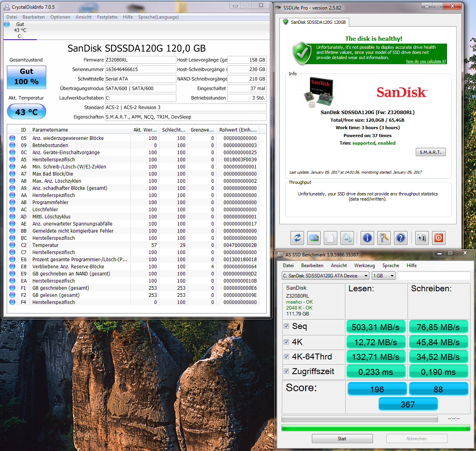This screenshot has height=451, width=476.
Task: Click the AS SSD Benchmark title bar icon
Action: (280, 254)
